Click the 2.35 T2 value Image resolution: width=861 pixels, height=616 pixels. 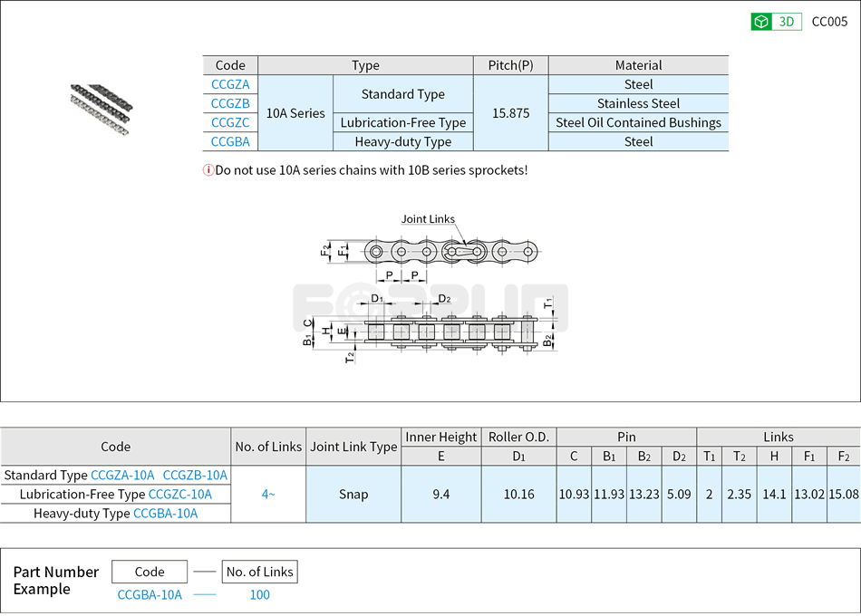coord(739,494)
